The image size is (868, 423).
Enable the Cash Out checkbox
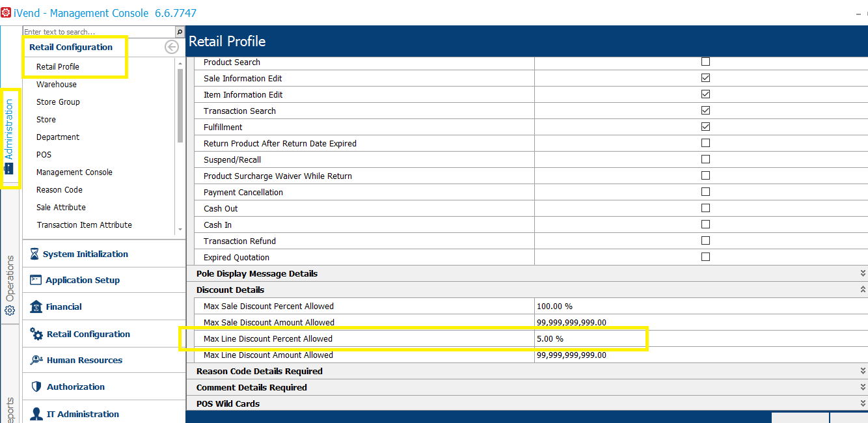(705, 208)
